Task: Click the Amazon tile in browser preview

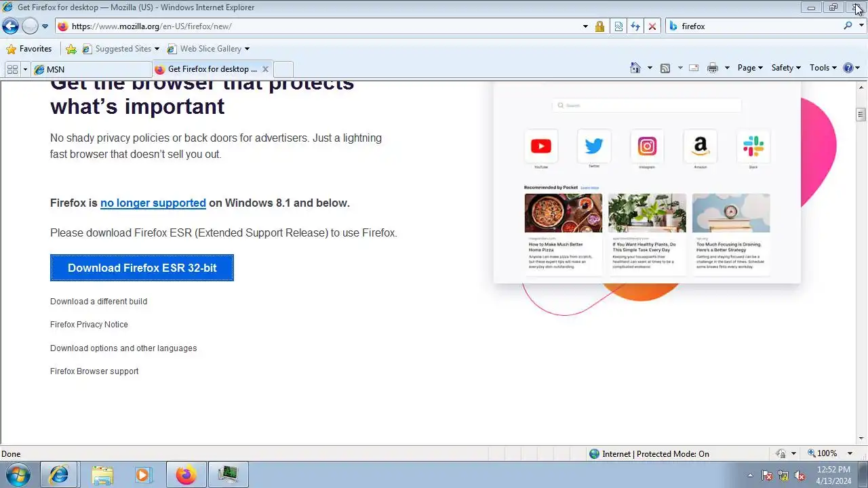Action: [701, 146]
